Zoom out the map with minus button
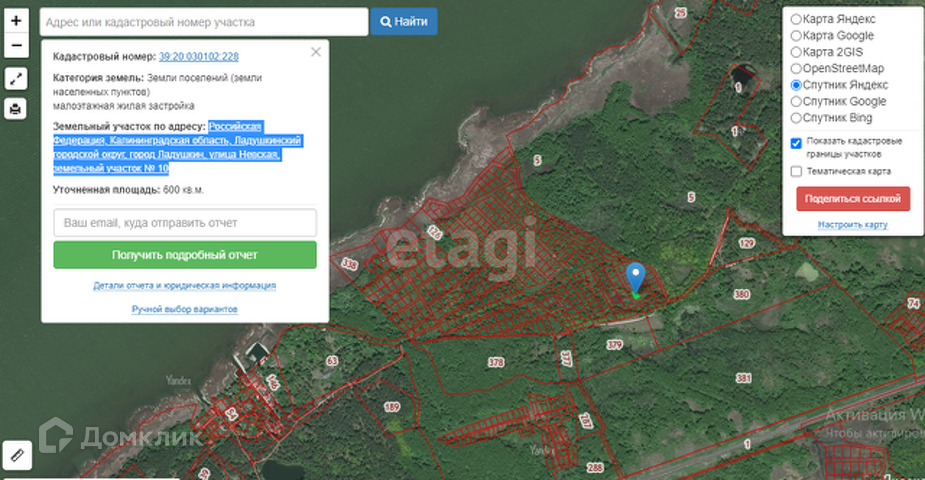Image resolution: width=925 pixels, height=480 pixels. pyautogui.click(x=16, y=45)
